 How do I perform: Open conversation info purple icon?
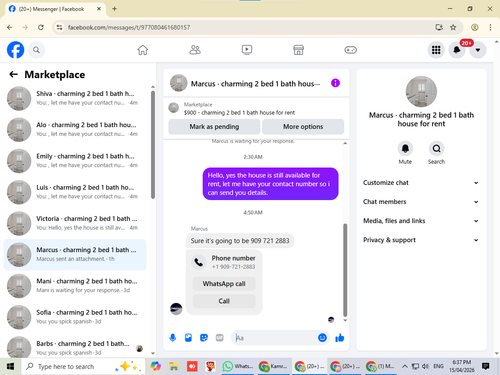(335, 83)
